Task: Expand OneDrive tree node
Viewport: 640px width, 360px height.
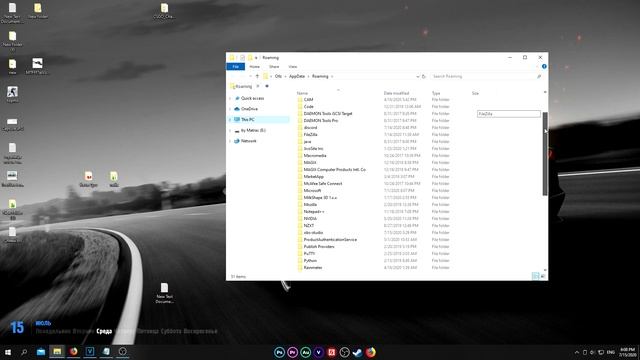Action: click(x=230, y=109)
